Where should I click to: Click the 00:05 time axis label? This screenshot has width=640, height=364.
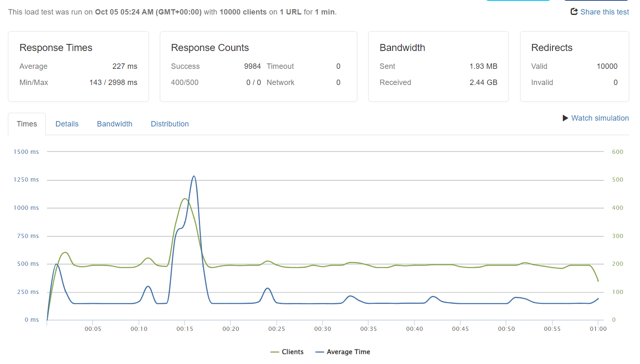(93, 329)
